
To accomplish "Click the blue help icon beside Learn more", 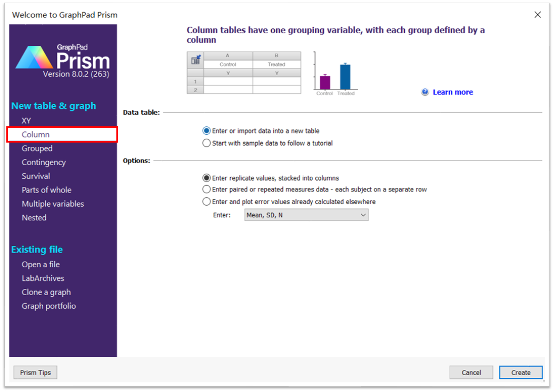I will [424, 92].
